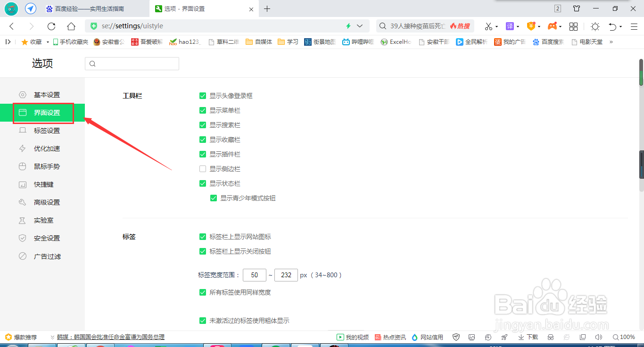The width and height of the screenshot is (644, 347).
Task: Click the speaker icon in the status bar
Action: point(598,337)
